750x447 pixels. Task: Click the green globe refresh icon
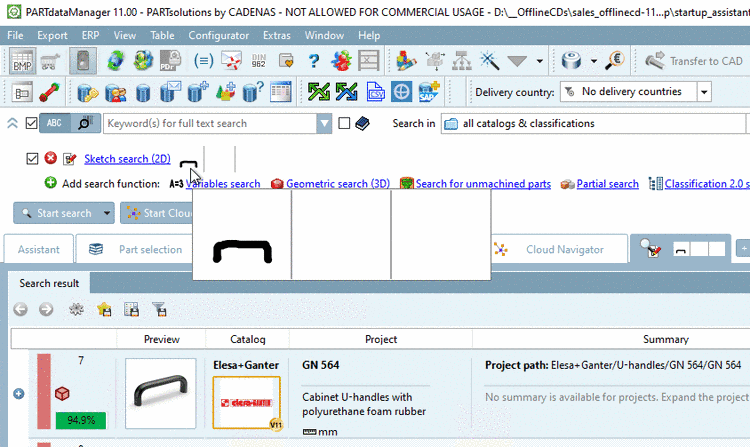pos(115,61)
